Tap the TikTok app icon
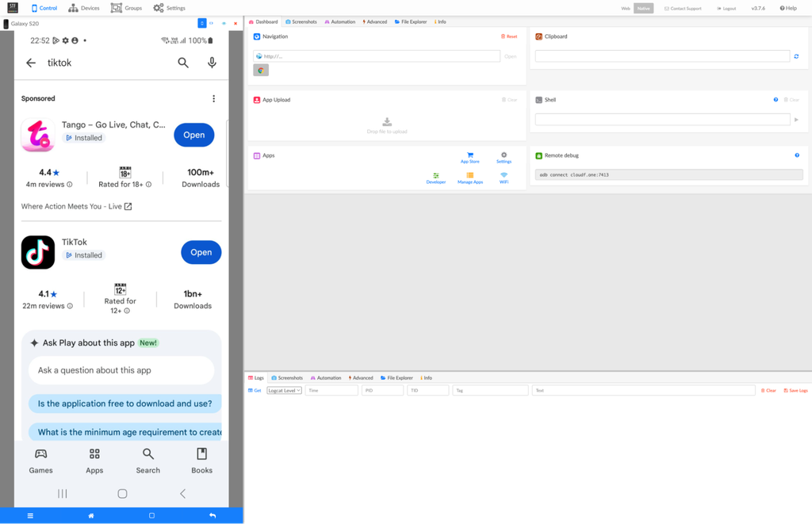 (x=38, y=252)
